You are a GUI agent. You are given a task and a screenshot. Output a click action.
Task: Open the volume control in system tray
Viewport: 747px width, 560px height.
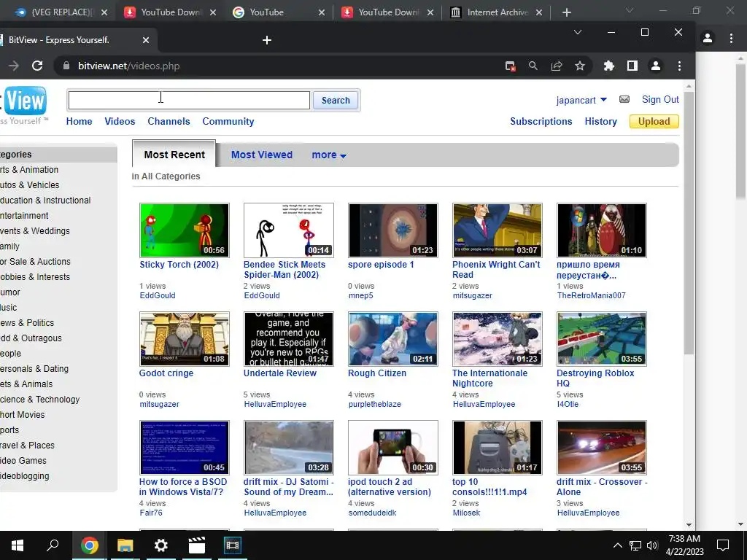tap(653, 545)
